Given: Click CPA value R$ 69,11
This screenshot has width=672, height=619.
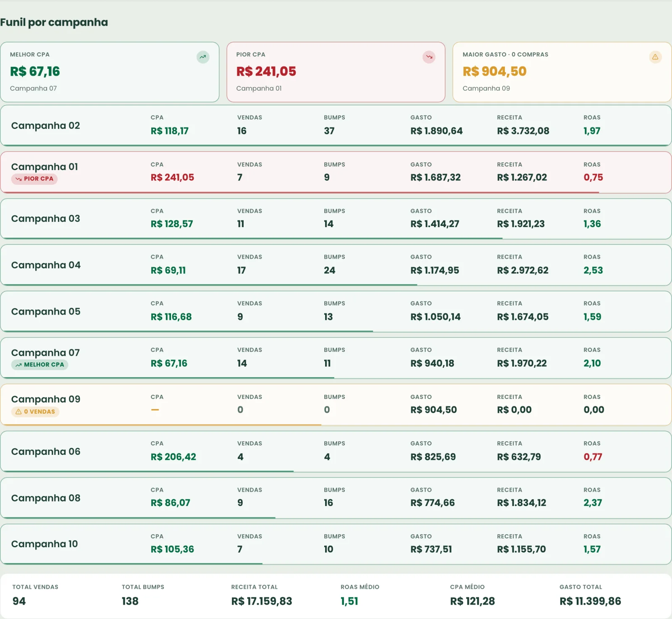Looking at the screenshot, I should (168, 270).
